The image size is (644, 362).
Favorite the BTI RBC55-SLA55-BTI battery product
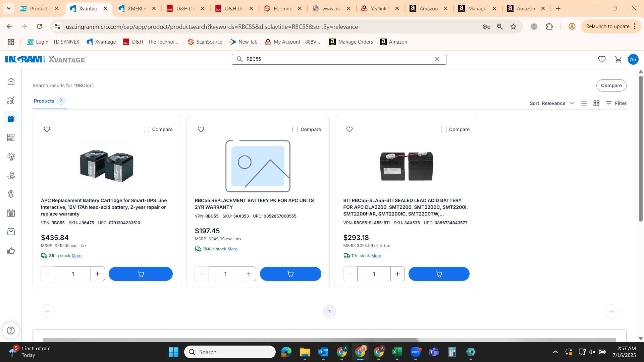pyautogui.click(x=350, y=129)
